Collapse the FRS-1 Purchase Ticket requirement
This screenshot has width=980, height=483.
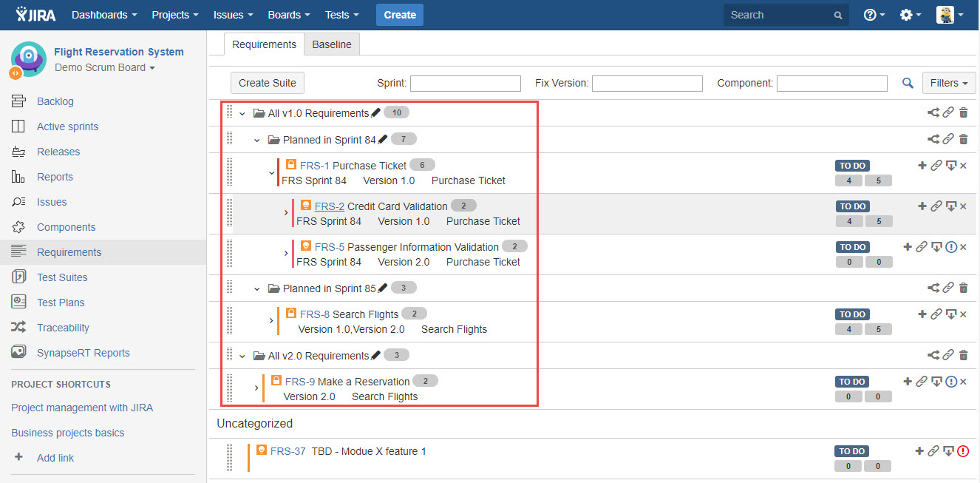(x=271, y=173)
